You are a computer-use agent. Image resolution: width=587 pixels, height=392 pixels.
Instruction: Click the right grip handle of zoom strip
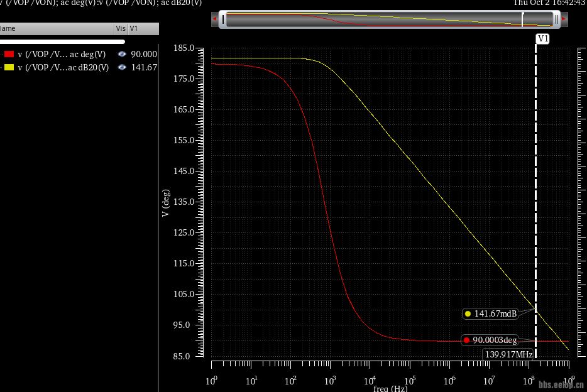[x=556, y=19]
